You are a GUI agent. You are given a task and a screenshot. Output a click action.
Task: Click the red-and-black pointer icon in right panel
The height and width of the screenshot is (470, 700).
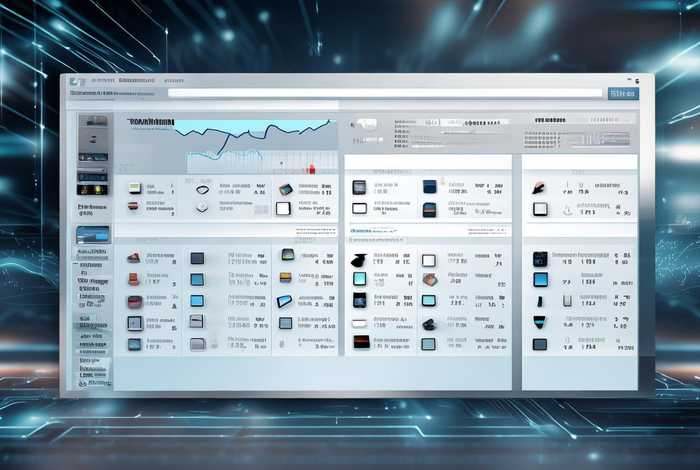(538, 188)
